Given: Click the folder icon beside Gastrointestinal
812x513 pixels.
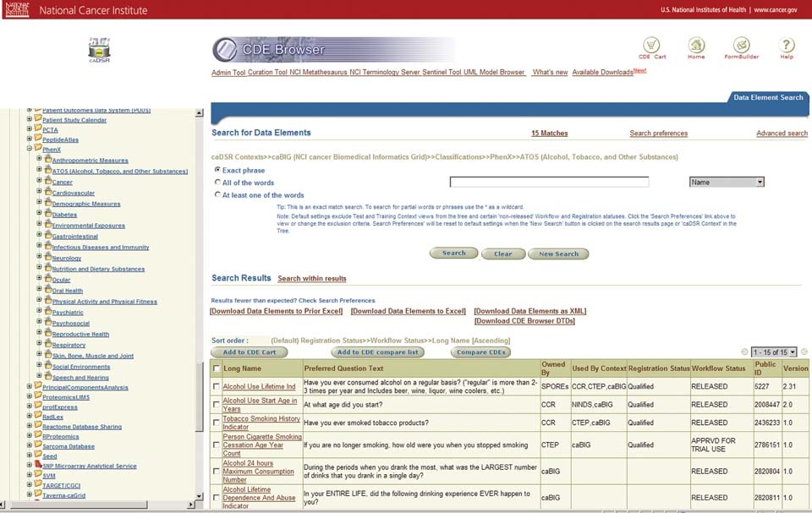Looking at the screenshot, I should [x=47, y=235].
